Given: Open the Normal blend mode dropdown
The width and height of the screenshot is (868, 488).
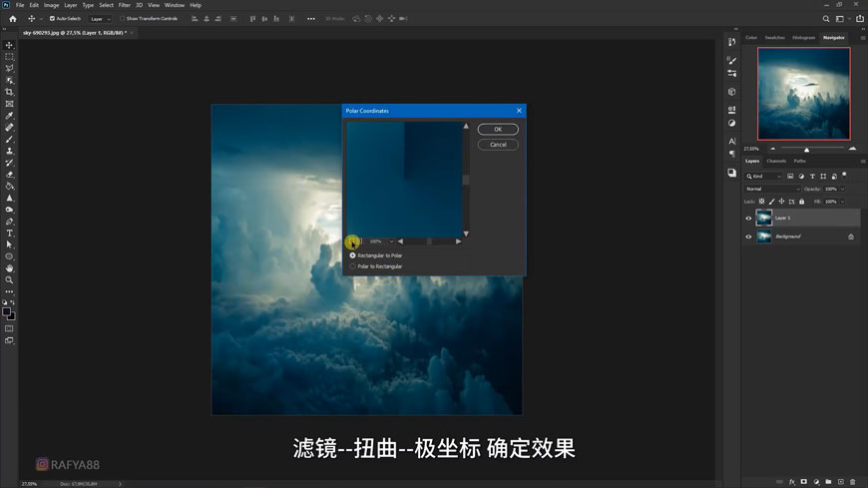Looking at the screenshot, I should 772,189.
